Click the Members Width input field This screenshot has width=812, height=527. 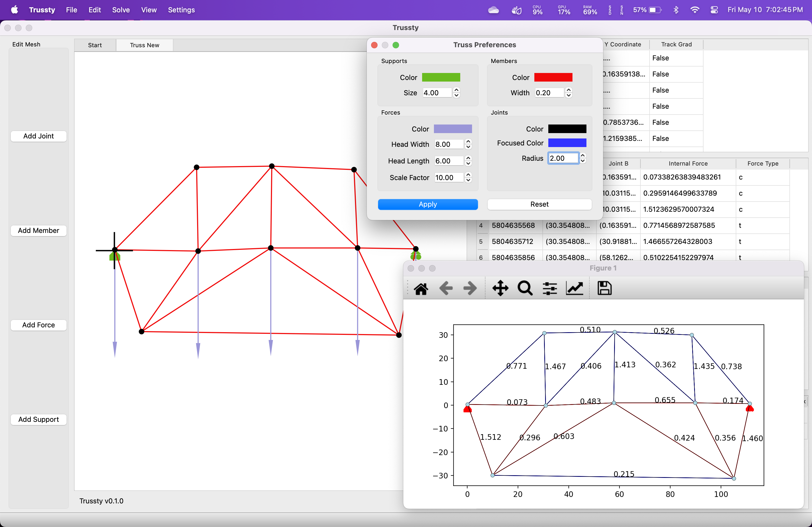[549, 93]
